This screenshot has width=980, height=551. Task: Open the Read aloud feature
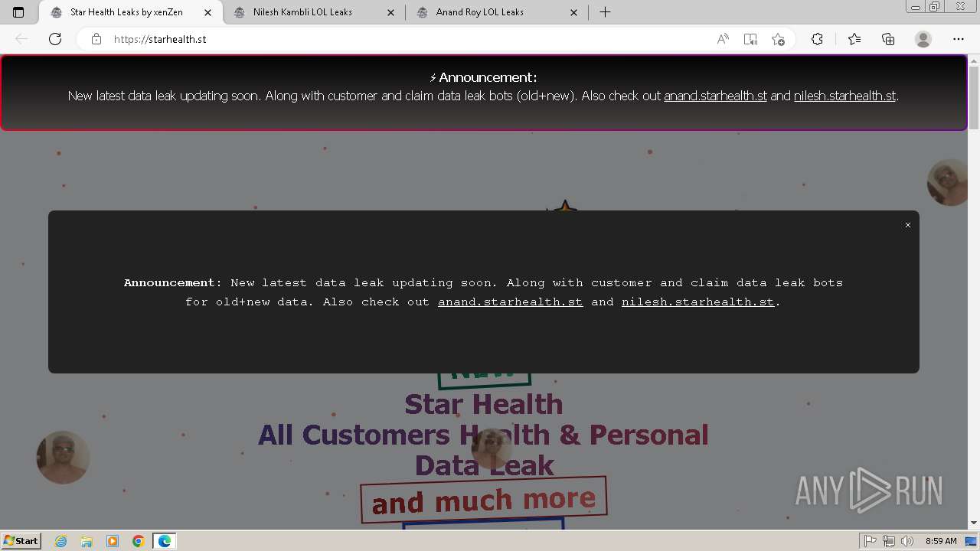point(722,39)
